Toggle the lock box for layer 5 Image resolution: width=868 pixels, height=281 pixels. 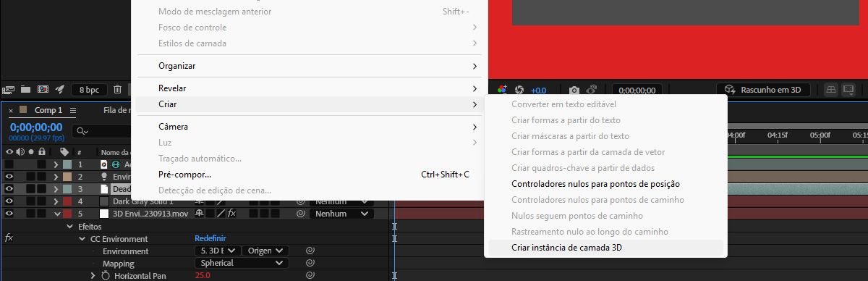click(x=42, y=214)
